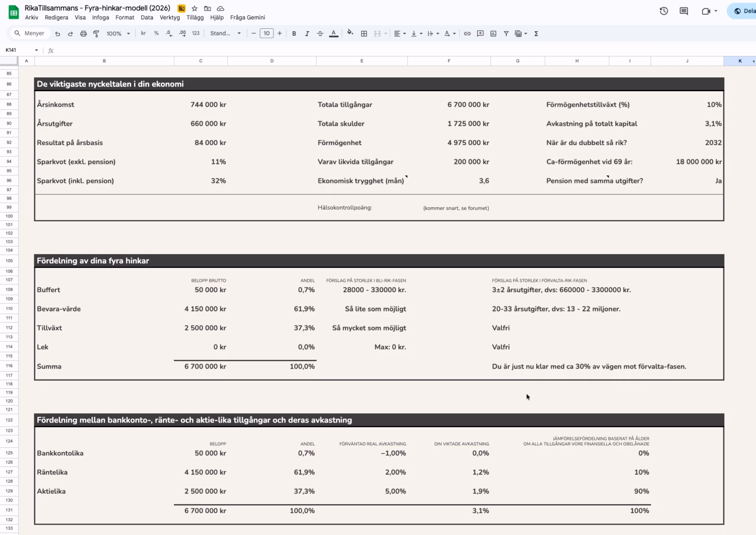This screenshot has height=535, width=756.
Task: Open the version history clock icon
Action: (664, 11)
